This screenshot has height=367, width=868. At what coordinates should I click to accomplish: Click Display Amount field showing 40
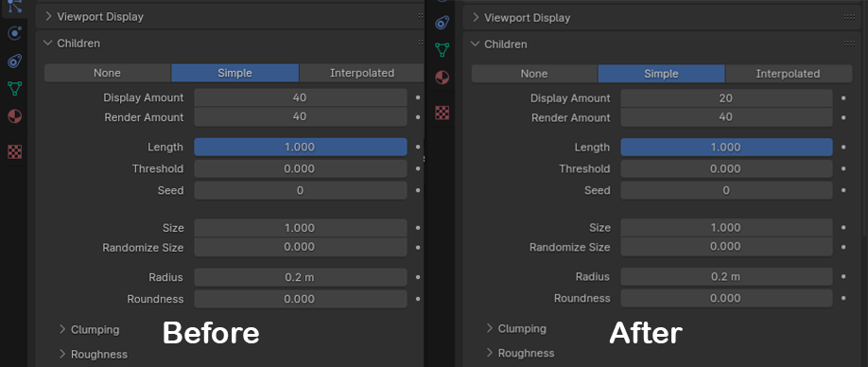tap(300, 97)
